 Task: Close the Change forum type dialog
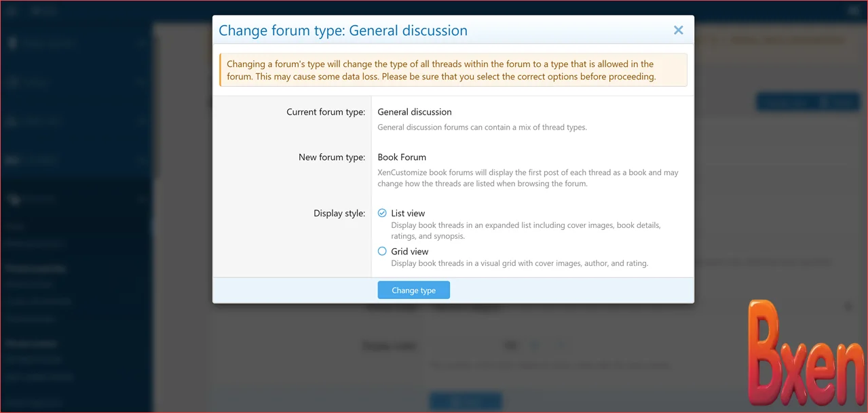(677, 30)
